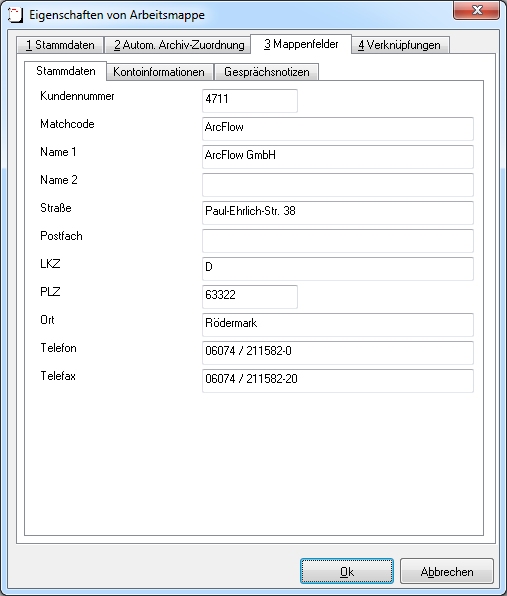Open the 2 Autom. Archiv-Zuordnung tab
This screenshot has width=507, height=596.
pyautogui.click(x=178, y=45)
